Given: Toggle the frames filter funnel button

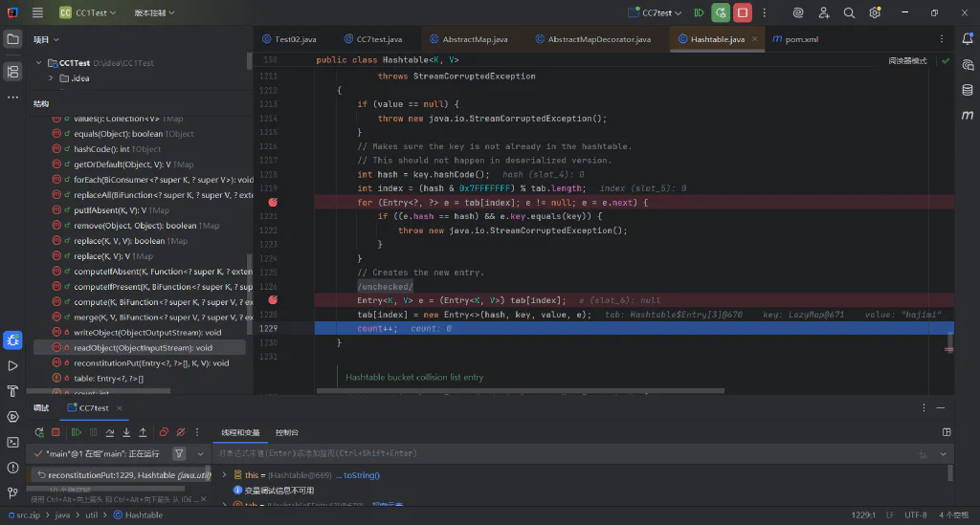Looking at the screenshot, I should (x=179, y=454).
